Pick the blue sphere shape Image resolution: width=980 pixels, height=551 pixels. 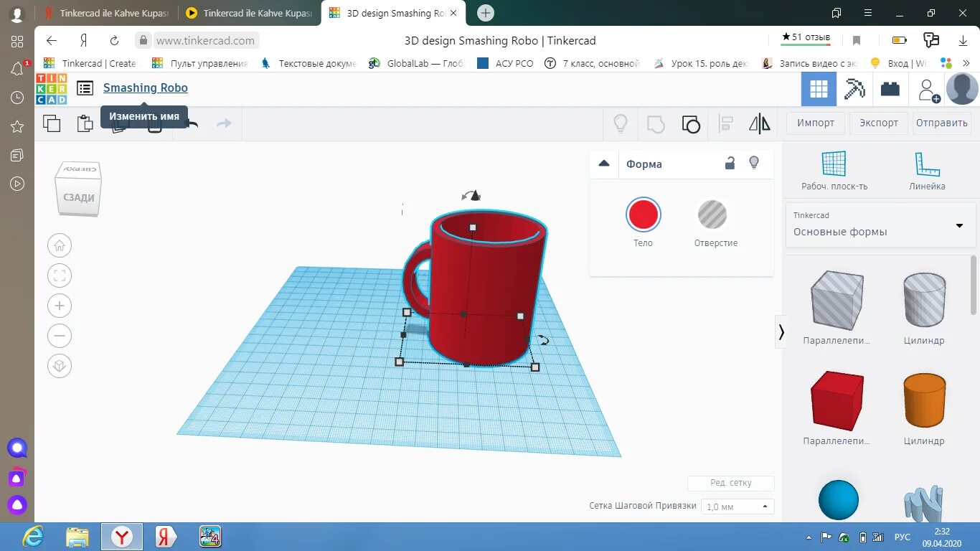(x=838, y=500)
